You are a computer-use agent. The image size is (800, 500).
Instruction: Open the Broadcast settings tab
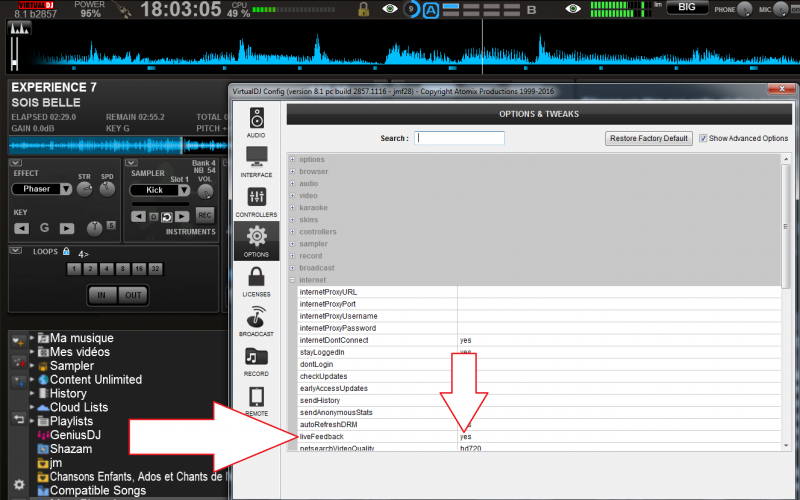tap(256, 321)
